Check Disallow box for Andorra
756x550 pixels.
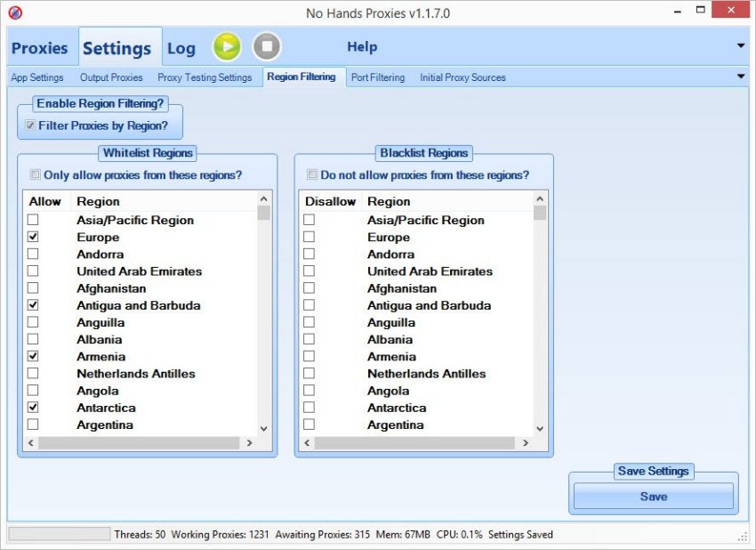[309, 254]
